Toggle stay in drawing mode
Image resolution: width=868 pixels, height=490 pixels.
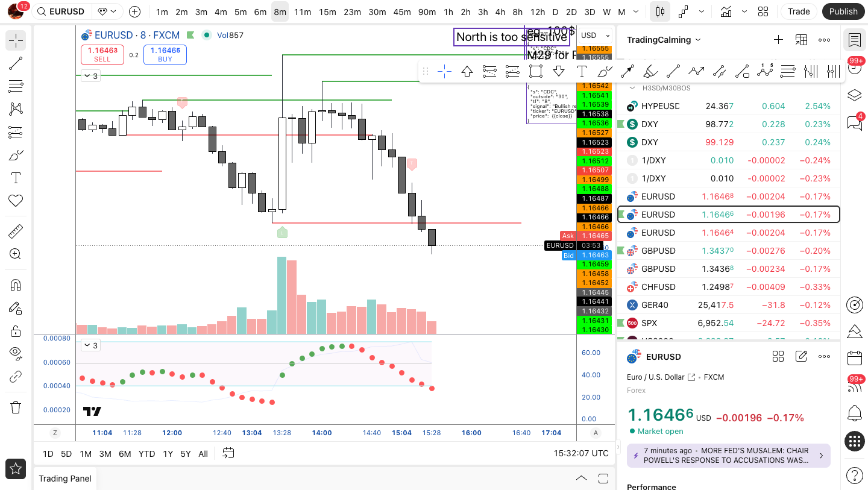click(16, 308)
